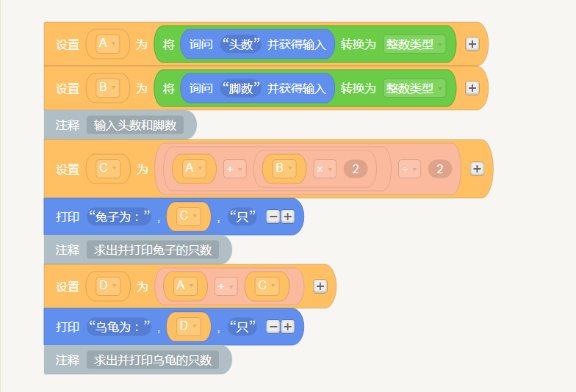The image size is (576, 392).
Task: Click the plus icon on the set B block
Action: pos(472,88)
